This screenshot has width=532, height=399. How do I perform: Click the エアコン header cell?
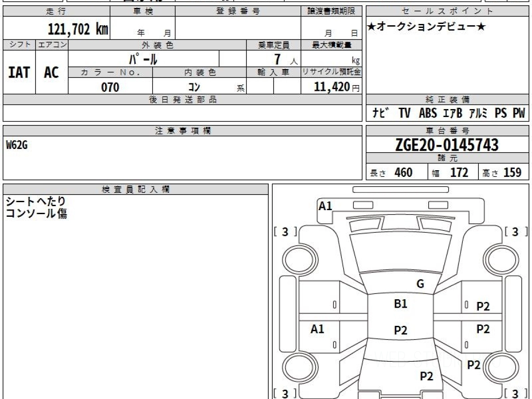pyautogui.click(x=52, y=45)
